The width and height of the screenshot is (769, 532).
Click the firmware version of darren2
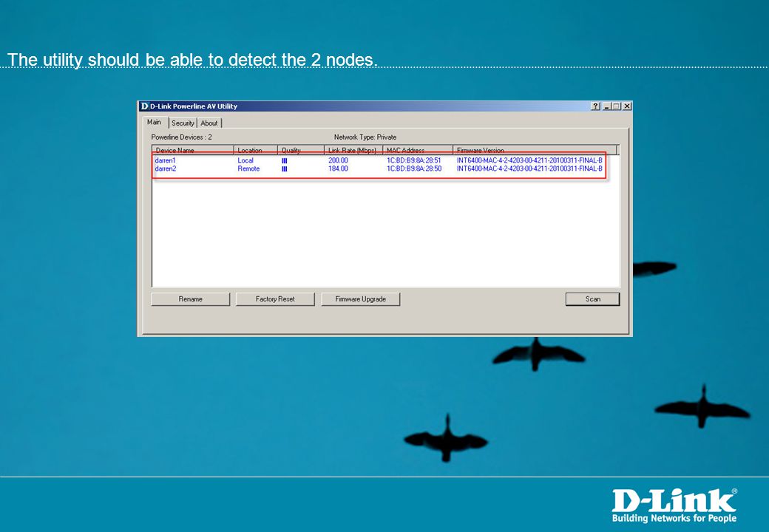tap(529, 168)
